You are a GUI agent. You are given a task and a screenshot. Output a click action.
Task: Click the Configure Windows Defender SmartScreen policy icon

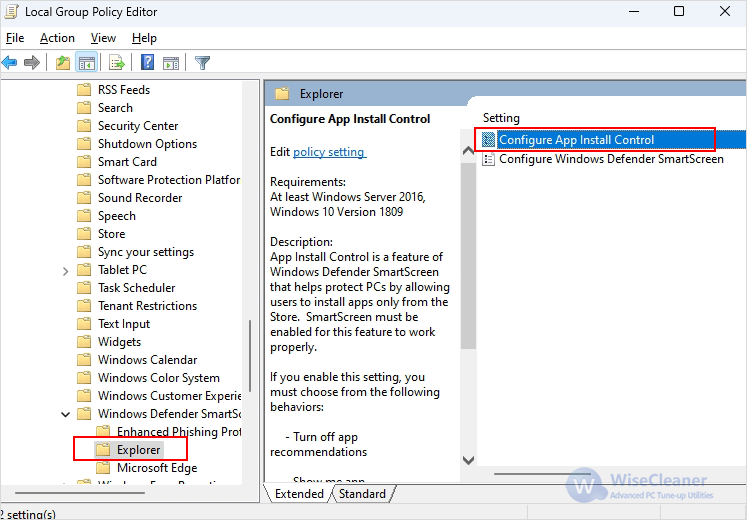coord(488,159)
